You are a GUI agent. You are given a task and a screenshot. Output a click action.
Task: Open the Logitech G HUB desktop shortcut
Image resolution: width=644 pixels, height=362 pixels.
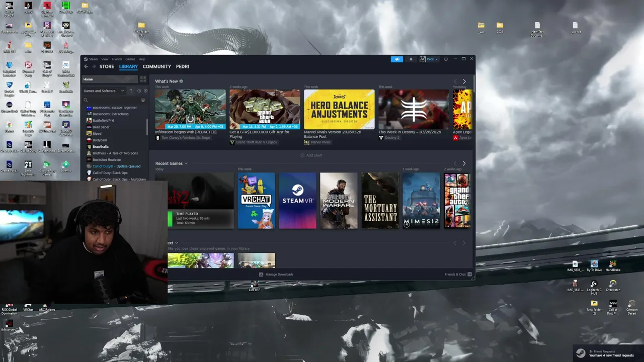point(594,287)
